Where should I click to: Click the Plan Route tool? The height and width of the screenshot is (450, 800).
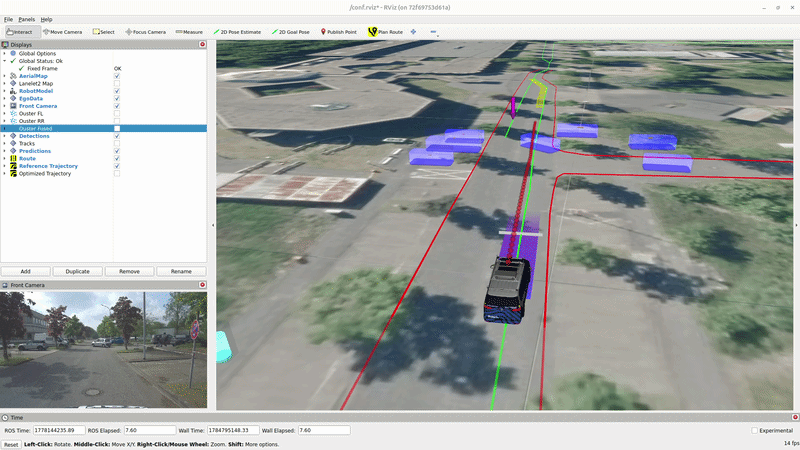pos(385,32)
